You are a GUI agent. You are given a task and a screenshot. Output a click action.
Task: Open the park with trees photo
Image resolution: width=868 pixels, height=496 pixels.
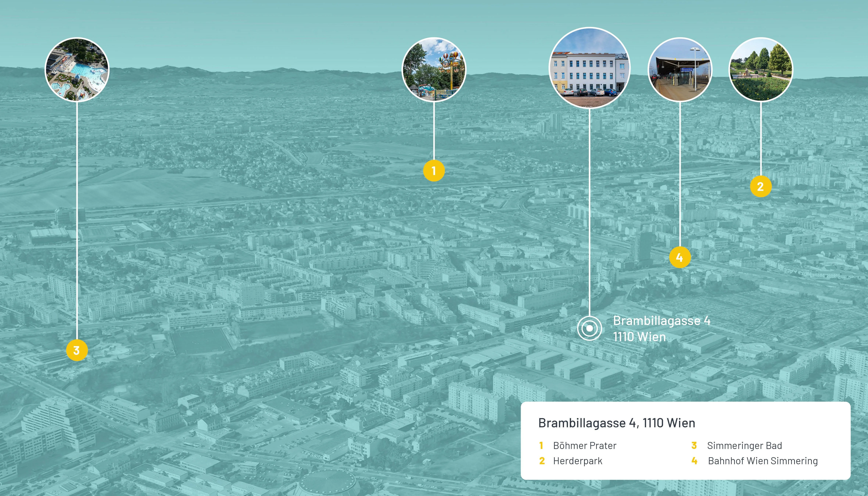coord(760,69)
